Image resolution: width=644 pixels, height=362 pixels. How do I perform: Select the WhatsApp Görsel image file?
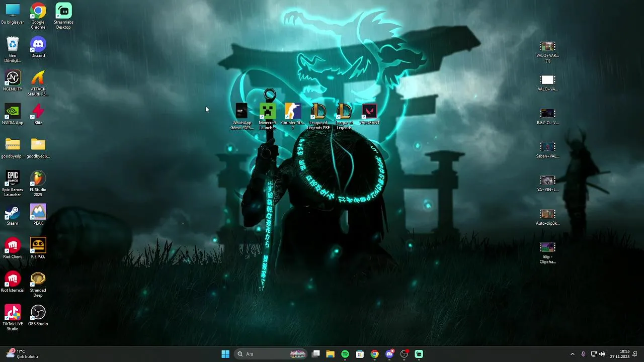pyautogui.click(x=242, y=117)
